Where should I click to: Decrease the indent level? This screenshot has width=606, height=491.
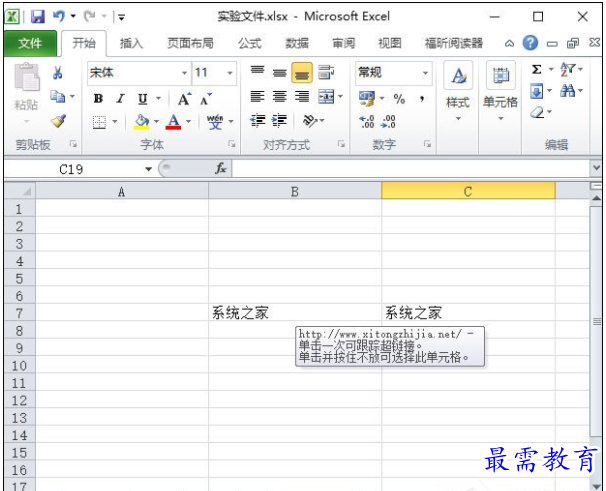point(257,121)
